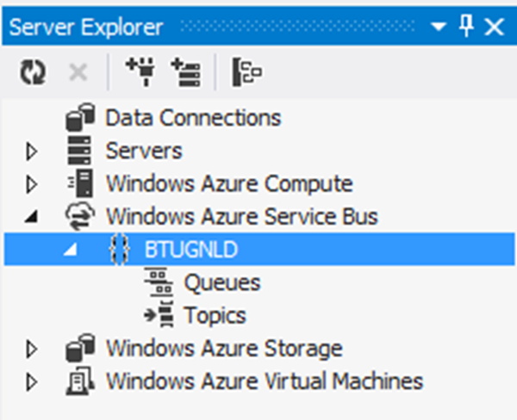Open the Server Explorer window options dropdown
The image size is (517, 420).
pos(439,28)
